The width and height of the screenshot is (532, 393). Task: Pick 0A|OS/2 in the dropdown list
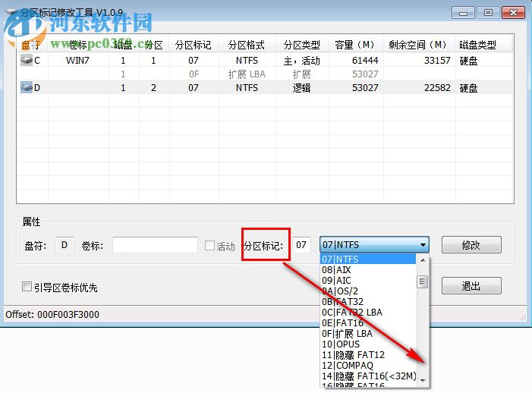click(x=368, y=291)
